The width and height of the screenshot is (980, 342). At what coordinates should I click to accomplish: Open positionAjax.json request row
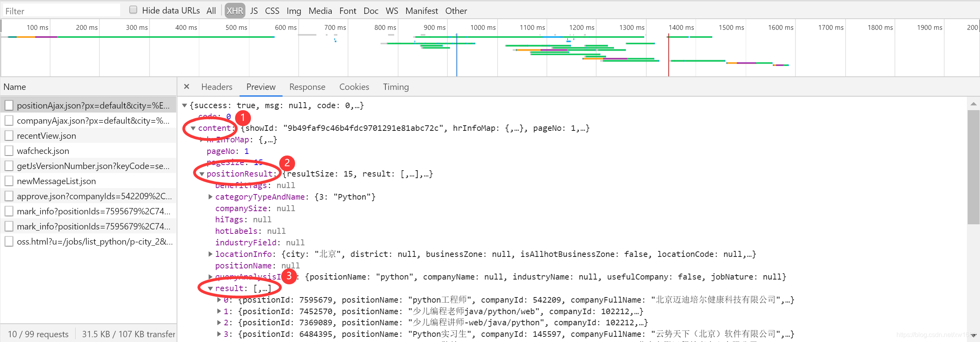88,105
